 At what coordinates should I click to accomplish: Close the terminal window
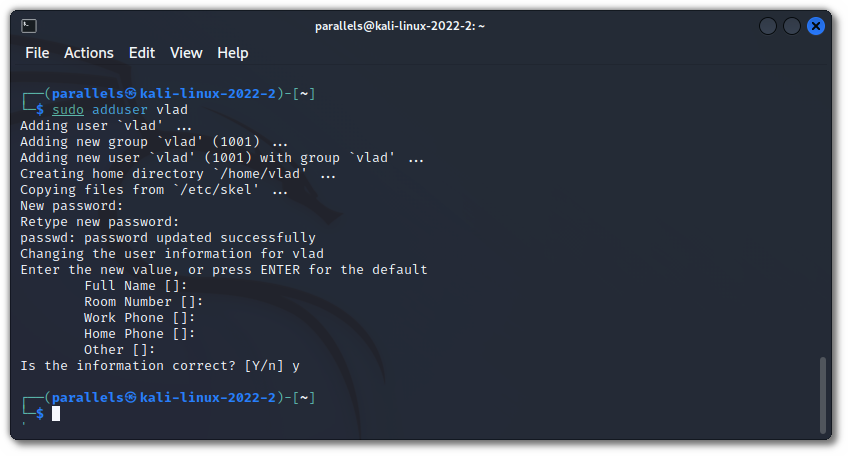click(815, 26)
